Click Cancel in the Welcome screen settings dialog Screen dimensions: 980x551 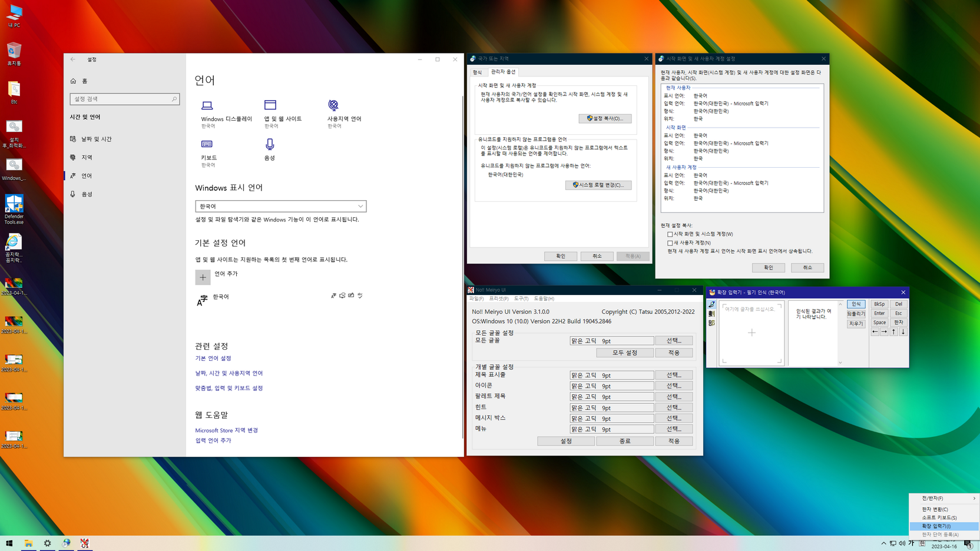coord(807,268)
